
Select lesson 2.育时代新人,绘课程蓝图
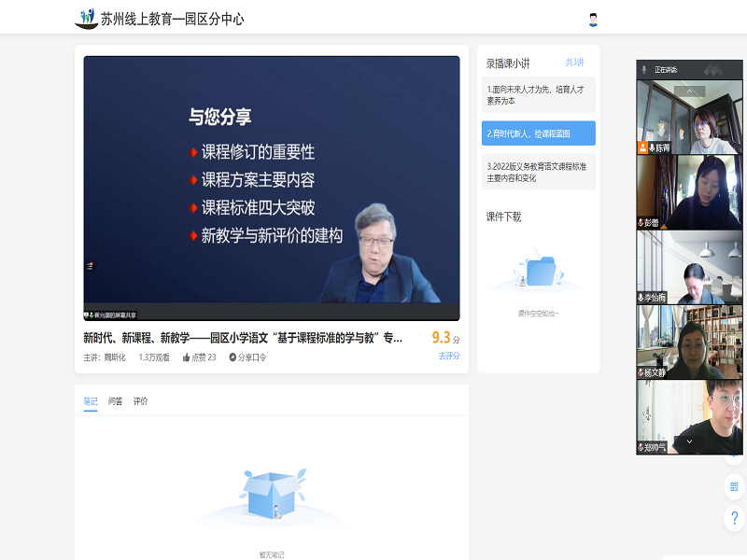click(539, 133)
